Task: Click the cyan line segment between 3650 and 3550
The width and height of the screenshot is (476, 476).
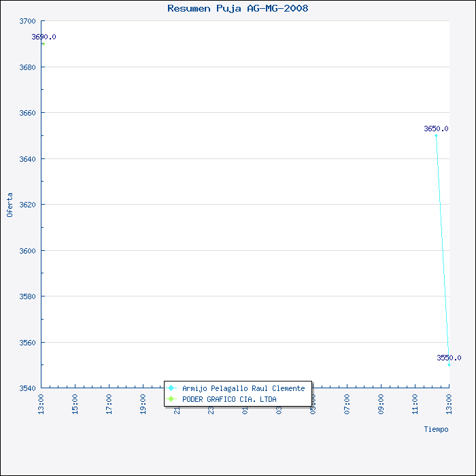Action: pyautogui.click(x=443, y=252)
